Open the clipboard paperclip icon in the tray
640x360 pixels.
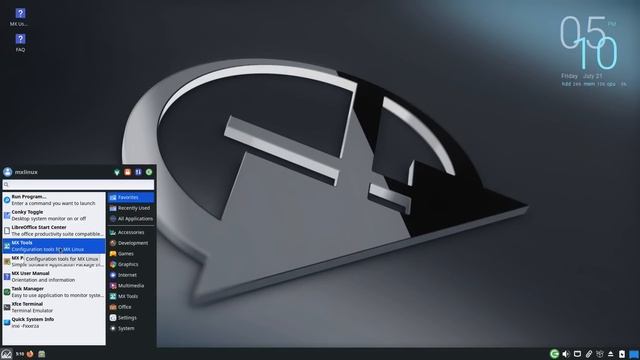pyautogui.click(x=589, y=354)
